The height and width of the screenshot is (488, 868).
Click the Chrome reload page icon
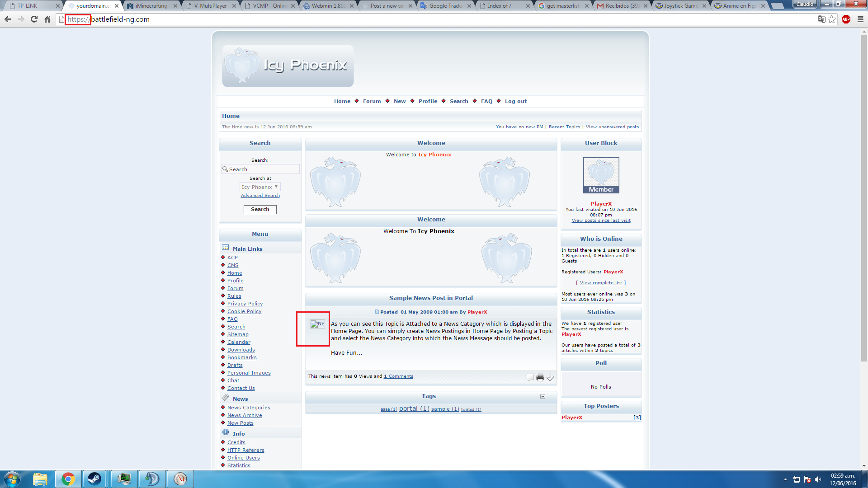34,19
